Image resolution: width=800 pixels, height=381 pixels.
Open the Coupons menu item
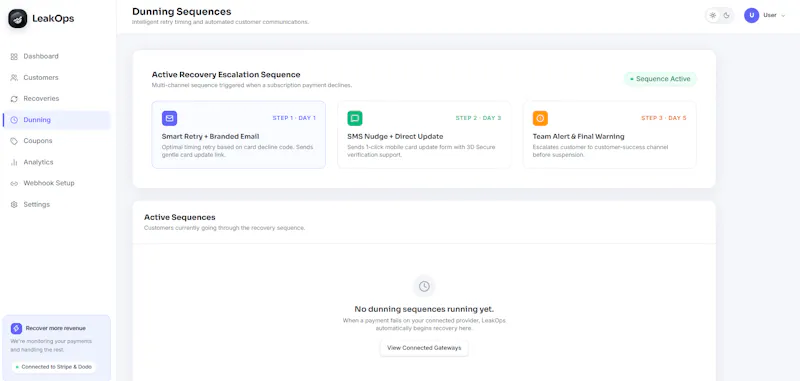point(56,141)
